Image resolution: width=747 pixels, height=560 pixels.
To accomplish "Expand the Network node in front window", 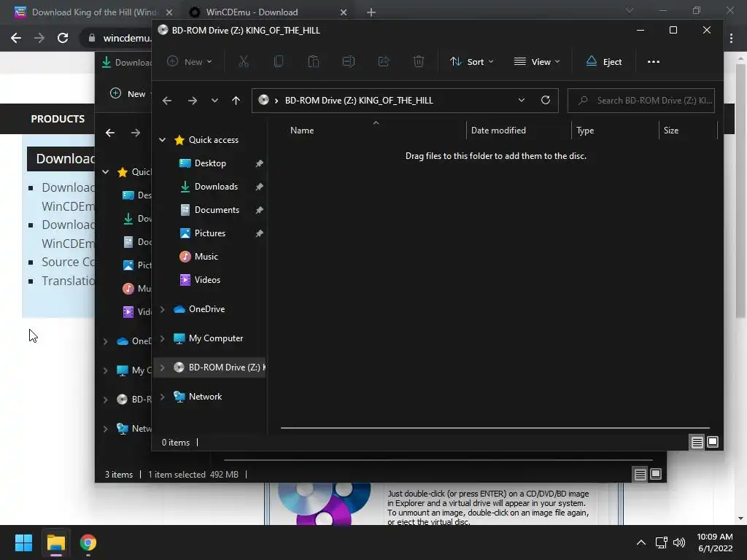I will [163, 397].
